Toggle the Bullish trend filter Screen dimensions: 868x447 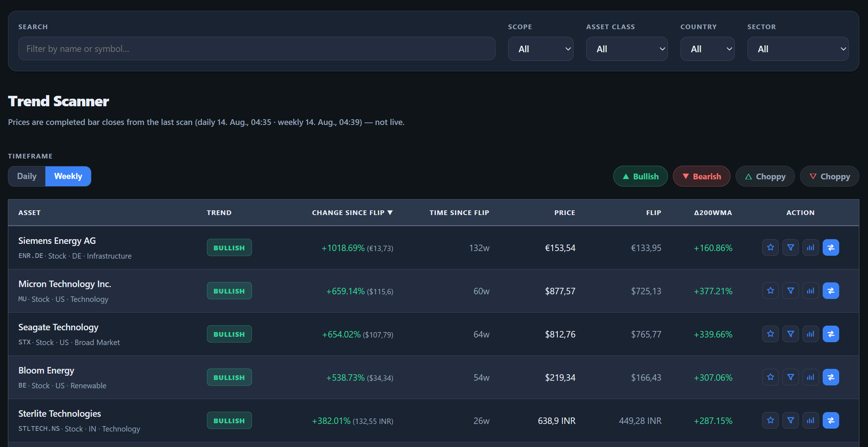[x=640, y=176]
